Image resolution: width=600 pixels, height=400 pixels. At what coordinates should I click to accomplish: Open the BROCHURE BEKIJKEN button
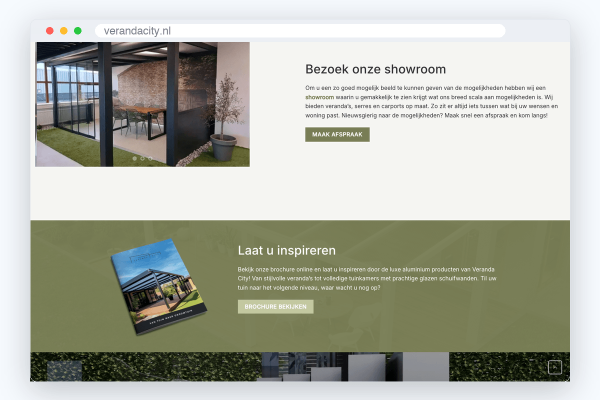(276, 307)
